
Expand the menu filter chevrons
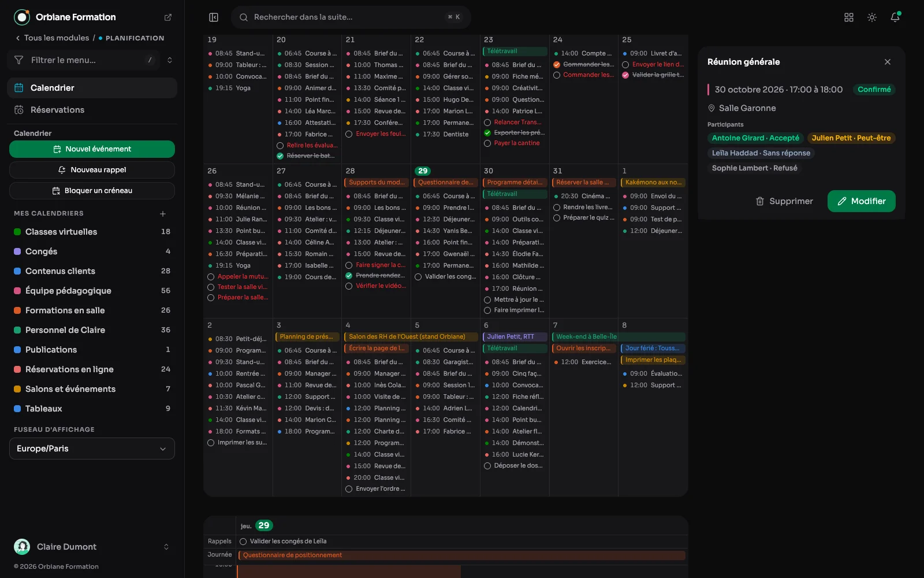170,60
